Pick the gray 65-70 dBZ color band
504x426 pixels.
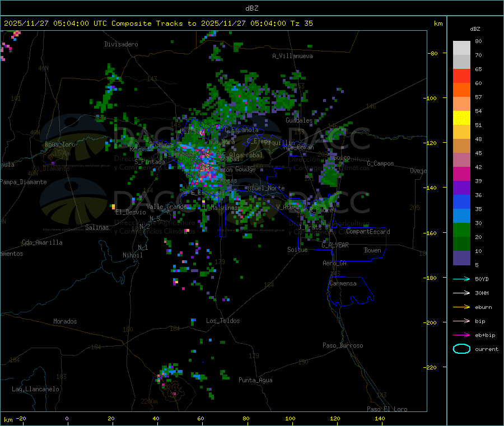[x=461, y=62]
